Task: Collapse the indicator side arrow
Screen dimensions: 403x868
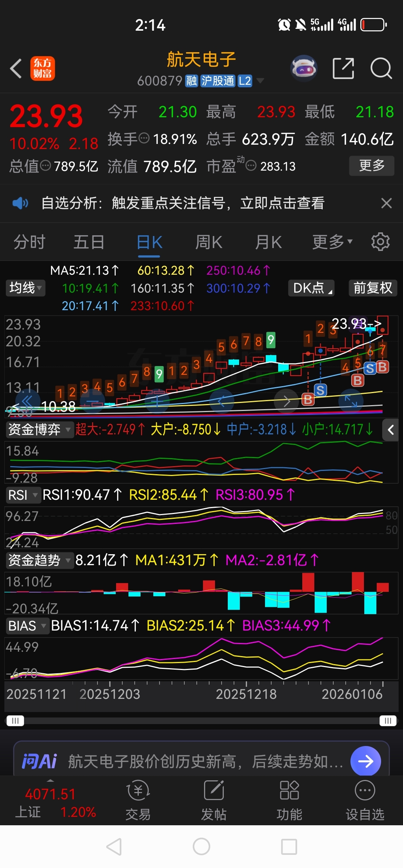Action: tap(391, 430)
